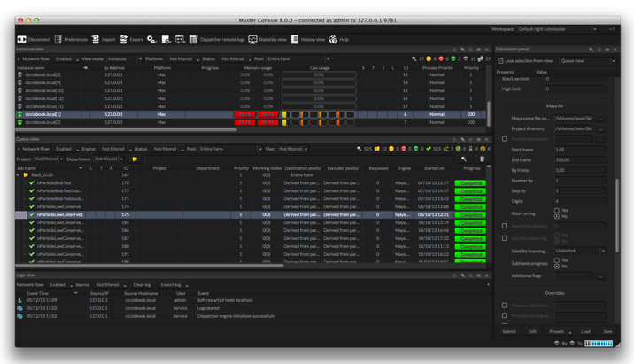Click the folder icon next to Department filter
Screen dimensions: 634x364
coord(135,159)
